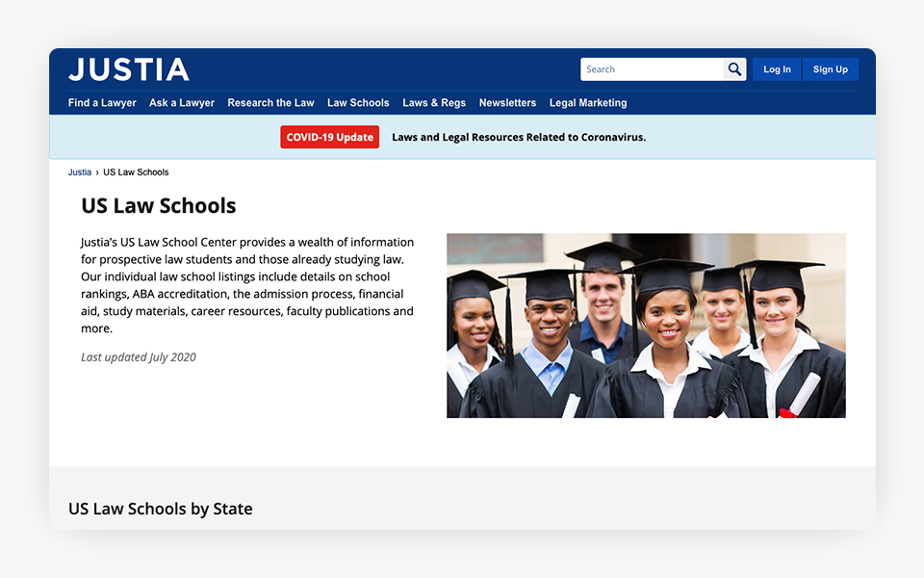Click the US Law Schools by State heading
Viewport: 924px width, 578px height.
point(160,509)
